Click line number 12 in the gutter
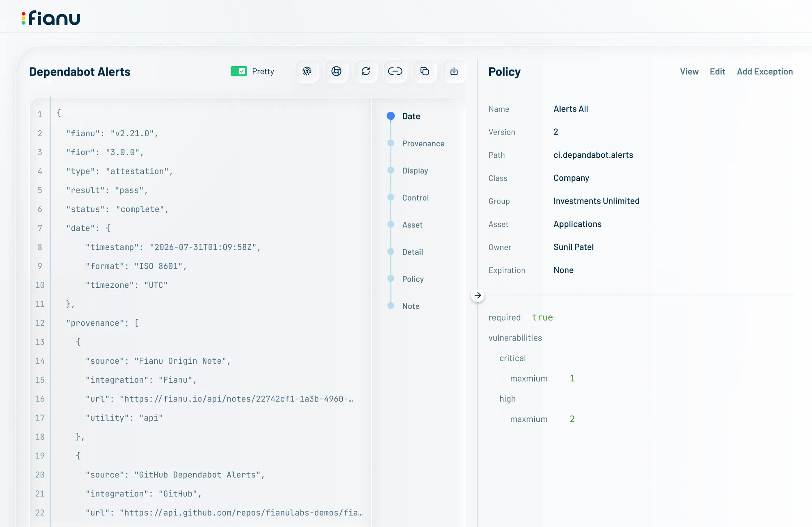The width and height of the screenshot is (812, 527). click(x=40, y=323)
